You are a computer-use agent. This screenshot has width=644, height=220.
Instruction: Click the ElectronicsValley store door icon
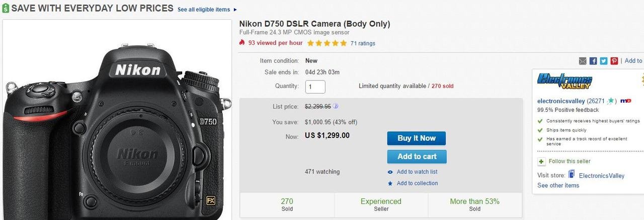pos(572,175)
